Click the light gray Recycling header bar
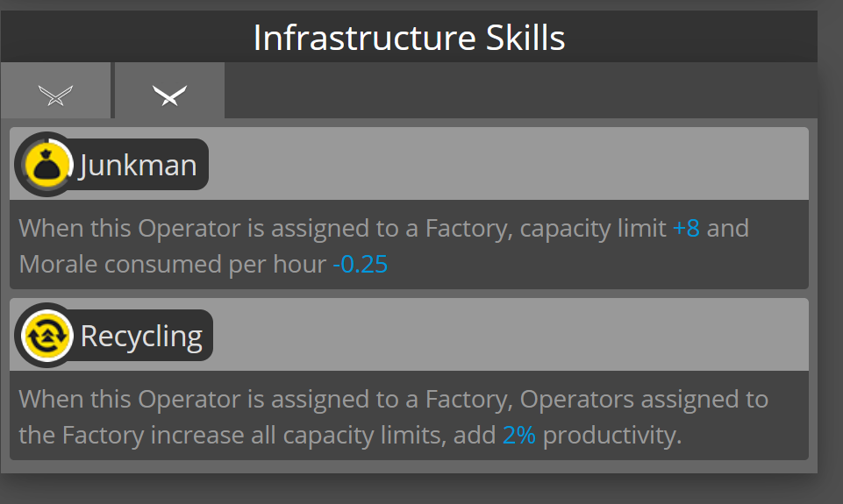Screen dimensions: 843x504 click(509, 336)
